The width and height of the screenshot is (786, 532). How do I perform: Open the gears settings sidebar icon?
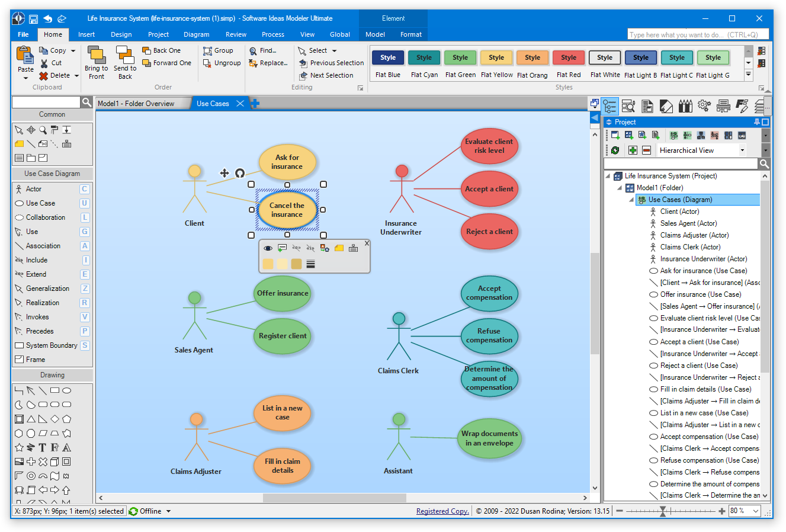(704, 105)
